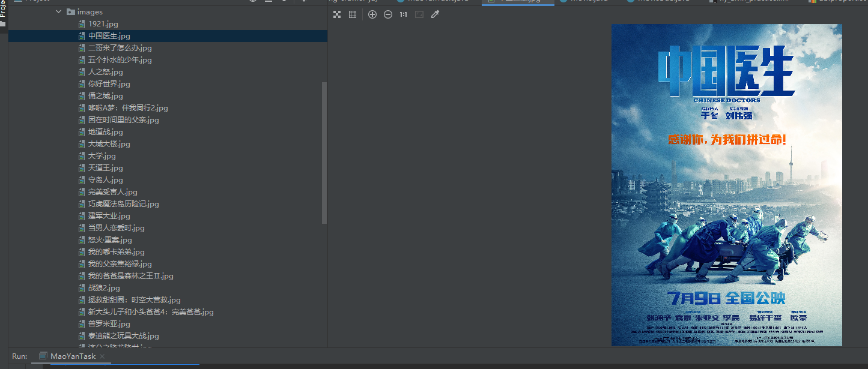This screenshot has height=369, width=868.
Task: Show the grid overlay on image
Action: (x=353, y=14)
